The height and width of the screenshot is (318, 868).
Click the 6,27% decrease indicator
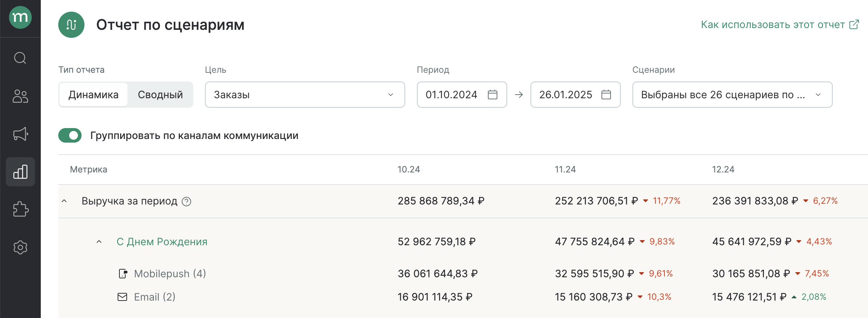tap(821, 201)
